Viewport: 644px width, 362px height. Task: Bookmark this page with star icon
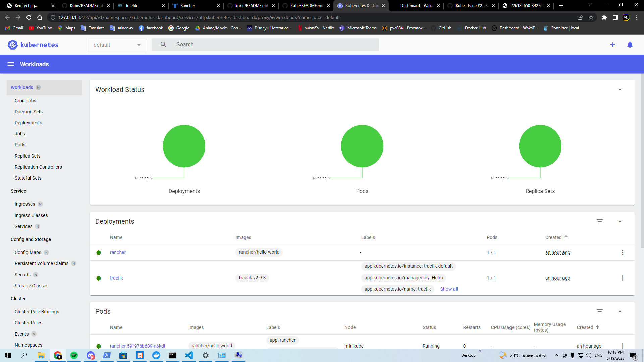pos(591,17)
